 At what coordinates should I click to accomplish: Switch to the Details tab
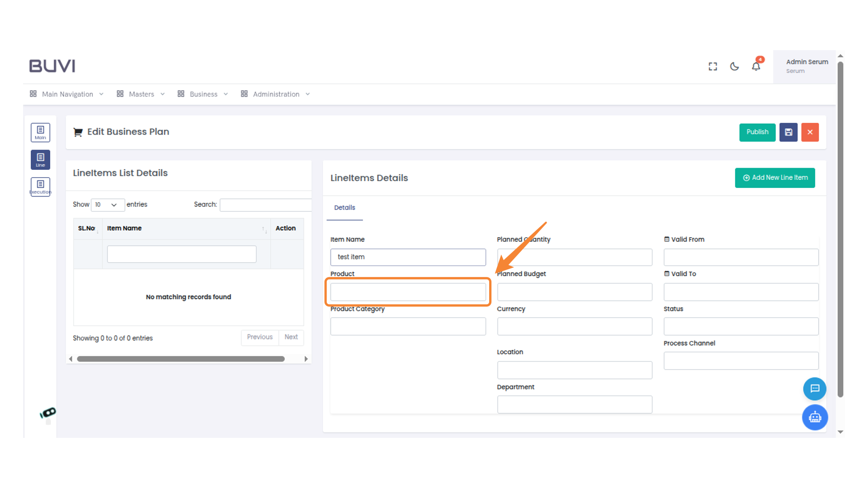point(344,207)
